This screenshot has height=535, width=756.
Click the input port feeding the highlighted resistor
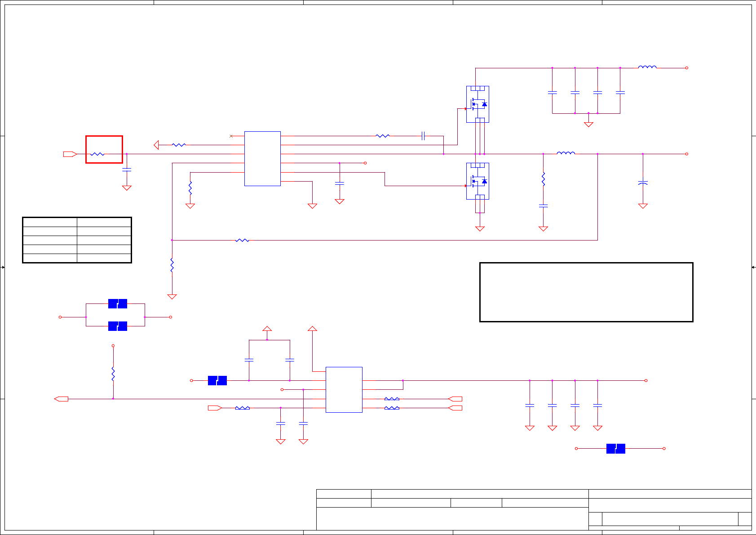[x=70, y=154]
